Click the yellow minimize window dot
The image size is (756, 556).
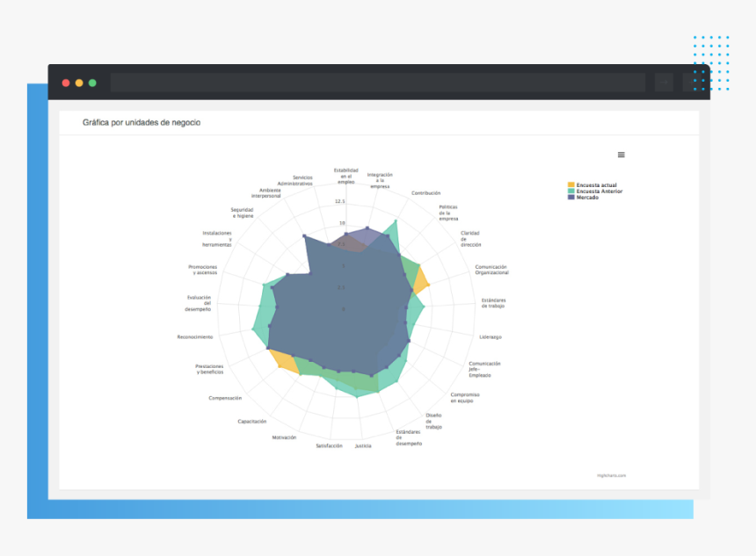coord(79,83)
